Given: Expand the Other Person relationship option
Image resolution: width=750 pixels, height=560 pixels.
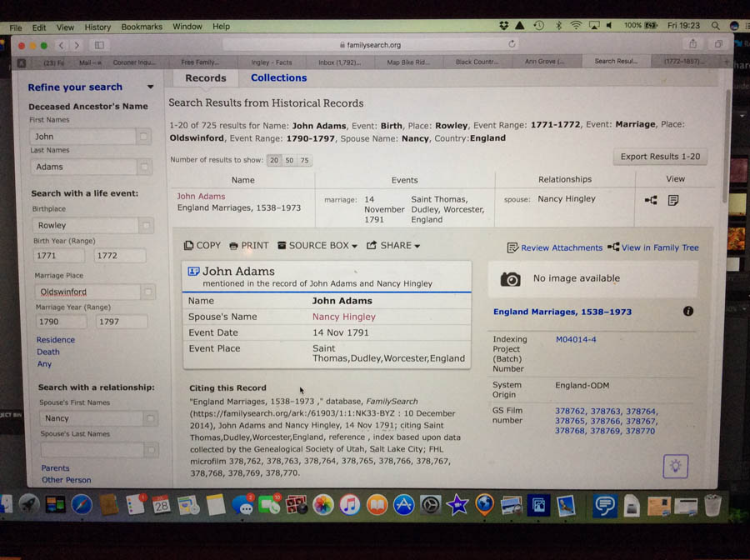Looking at the screenshot, I should pos(66,480).
